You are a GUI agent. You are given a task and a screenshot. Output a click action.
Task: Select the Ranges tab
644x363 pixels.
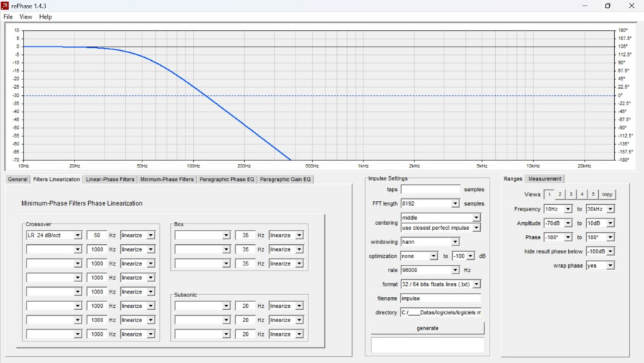click(512, 179)
